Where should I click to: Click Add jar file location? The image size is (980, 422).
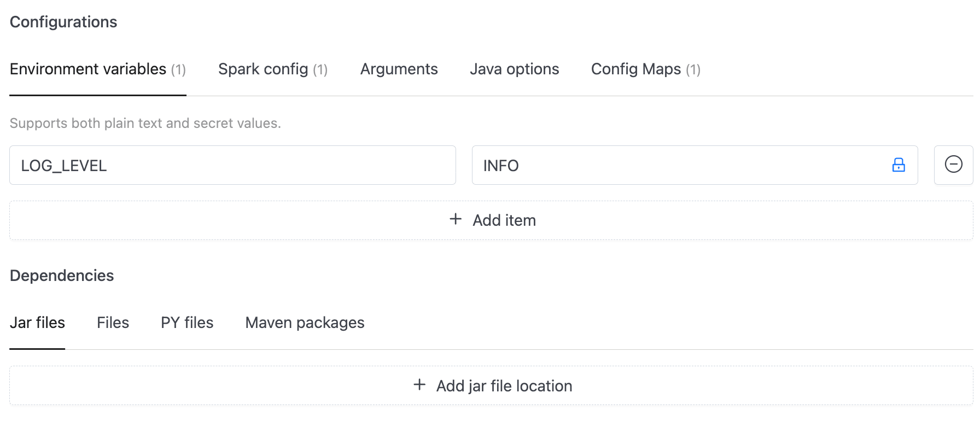[504, 386]
